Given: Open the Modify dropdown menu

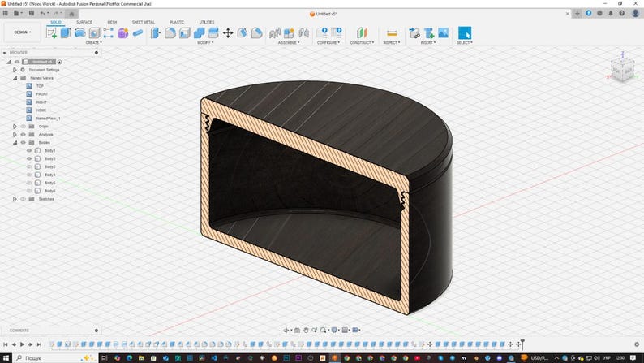Looking at the screenshot, I should tap(205, 43).
